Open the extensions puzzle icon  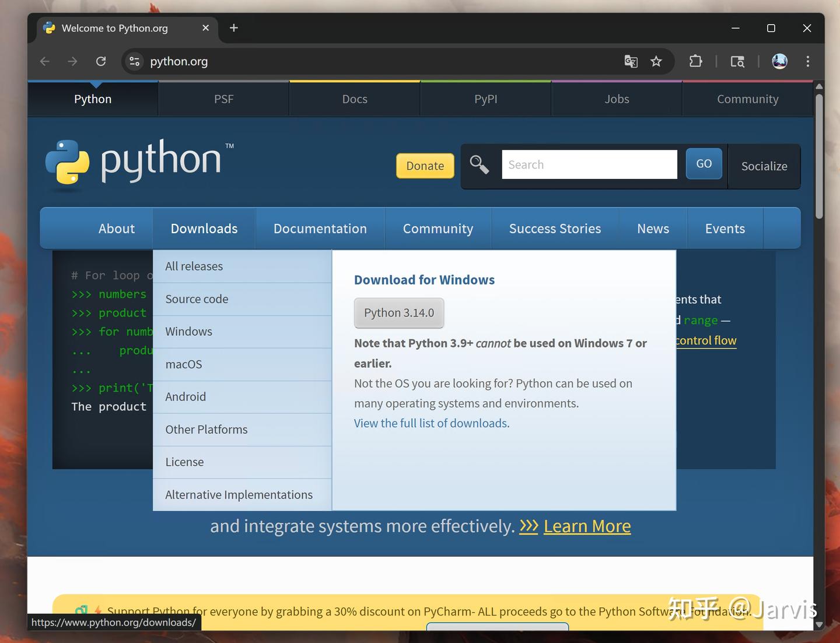[x=695, y=61]
